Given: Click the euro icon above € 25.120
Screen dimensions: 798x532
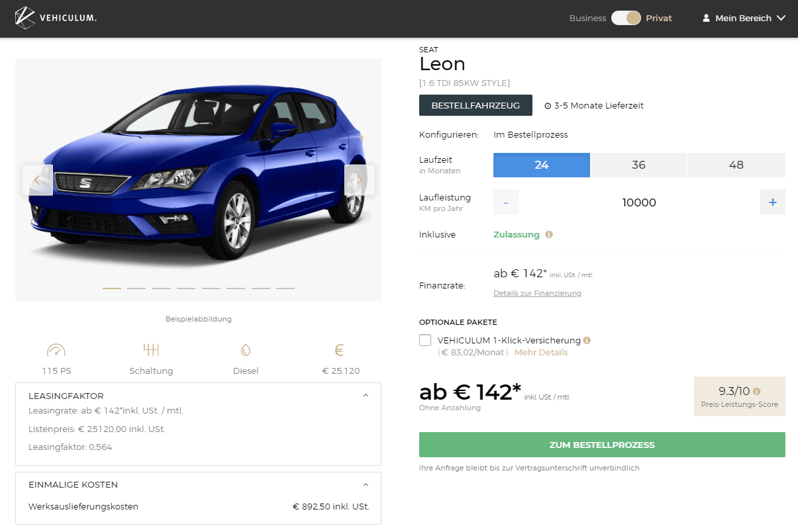Looking at the screenshot, I should (x=340, y=350).
